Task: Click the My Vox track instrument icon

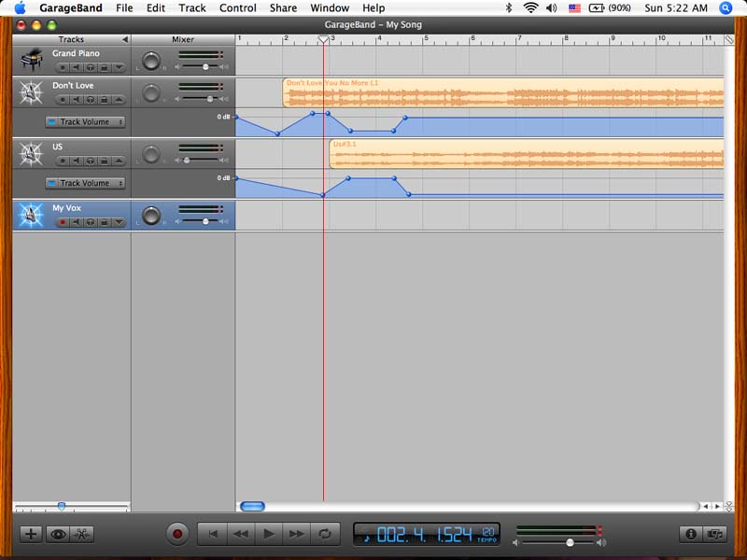Action: point(31,215)
